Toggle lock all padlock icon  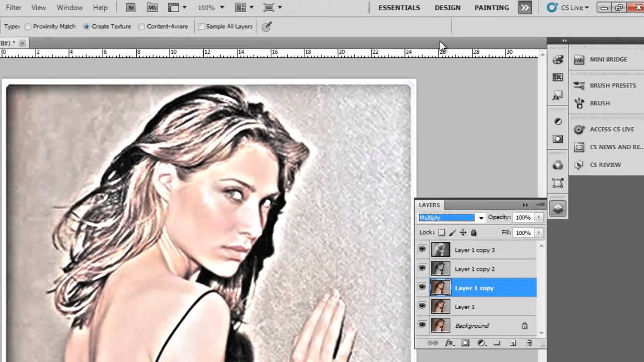pyautogui.click(x=473, y=233)
